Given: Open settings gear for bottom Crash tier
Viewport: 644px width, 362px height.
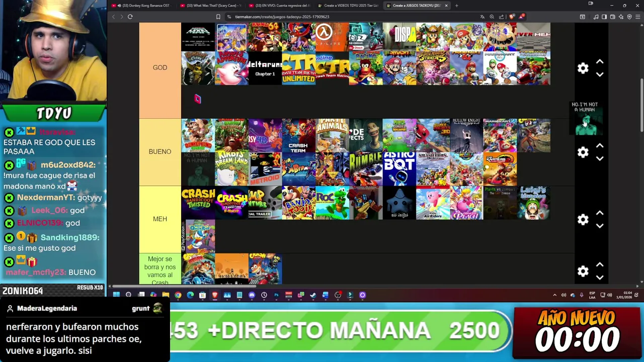Looking at the screenshot, I should (583, 271).
